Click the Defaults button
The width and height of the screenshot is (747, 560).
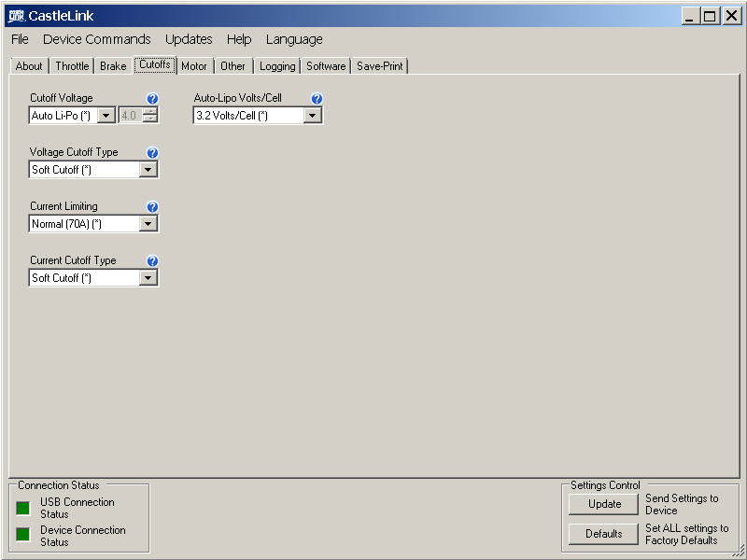click(x=604, y=534)
